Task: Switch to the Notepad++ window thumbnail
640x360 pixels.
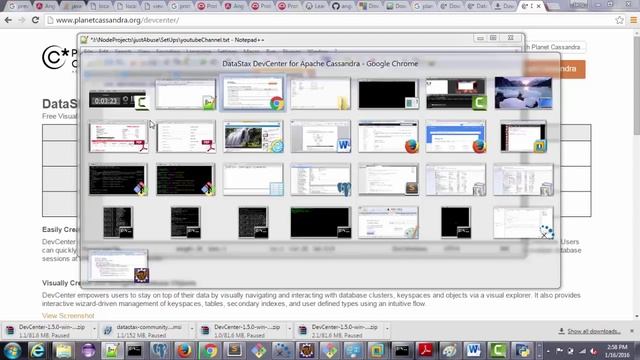Action: click(x=185, y=94)
